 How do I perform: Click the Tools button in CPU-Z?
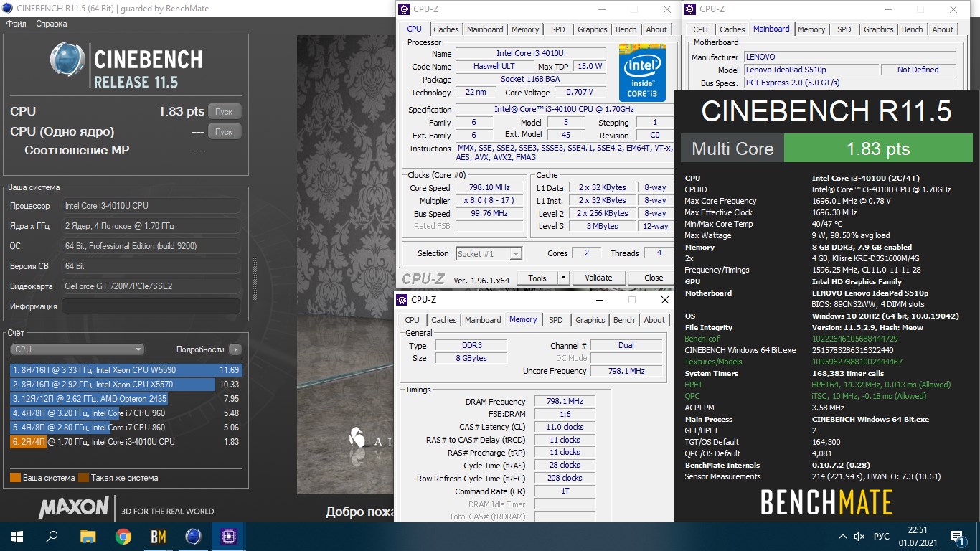tap(537, 278)
